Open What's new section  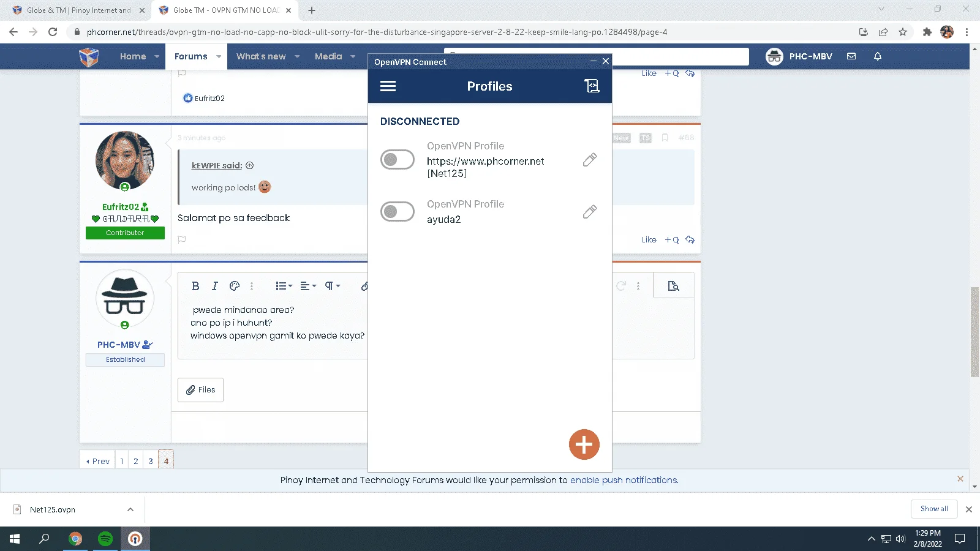pyautogui.click(x=261, y=56)
